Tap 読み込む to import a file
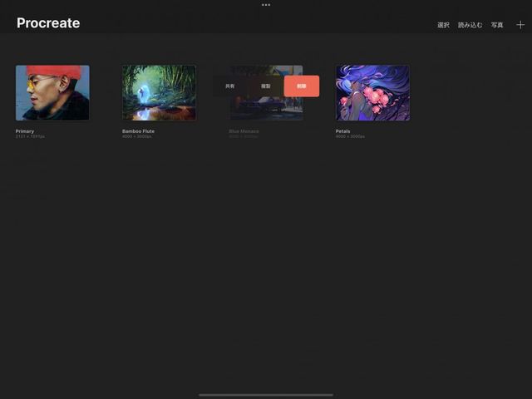The image size is (532, 399). coord(470,25)
